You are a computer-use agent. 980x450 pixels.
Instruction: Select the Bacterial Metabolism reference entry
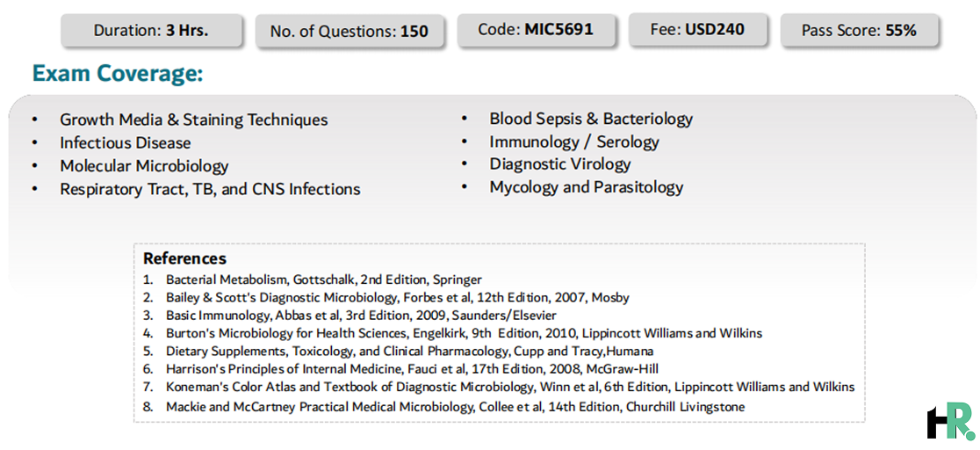[324, 279]
